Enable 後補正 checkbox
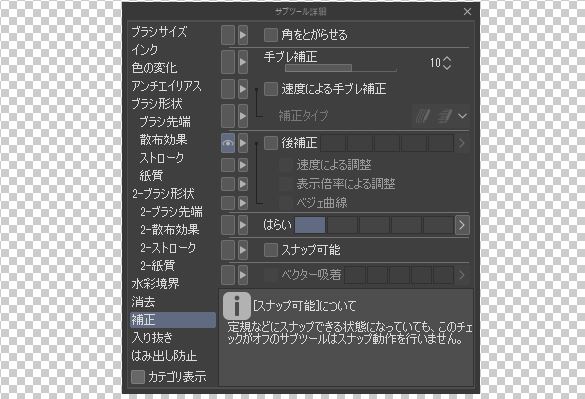 point(270,143)
